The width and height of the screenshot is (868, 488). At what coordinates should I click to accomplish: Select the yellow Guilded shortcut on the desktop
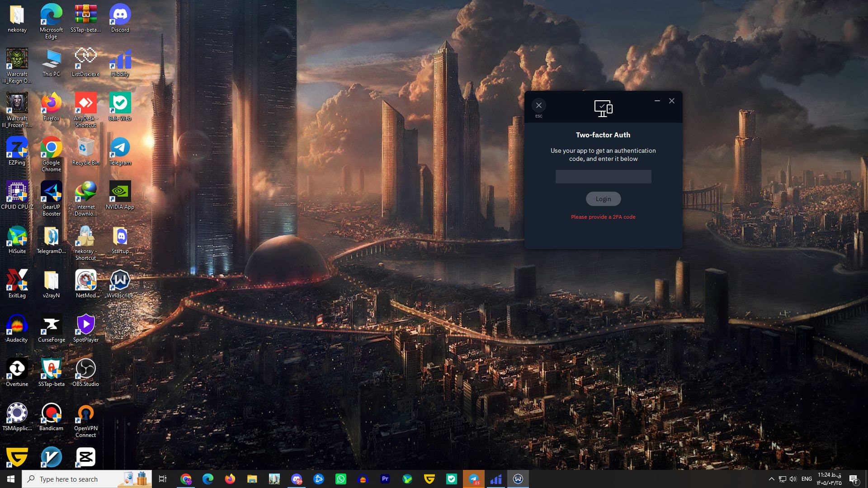[17, 457]
